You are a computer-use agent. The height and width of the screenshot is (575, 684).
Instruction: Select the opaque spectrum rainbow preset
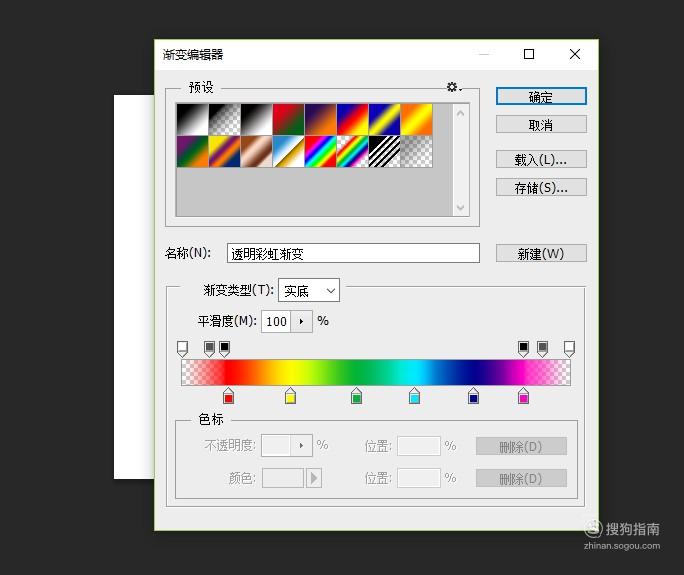pyautogui.click(x=321, y=151)
